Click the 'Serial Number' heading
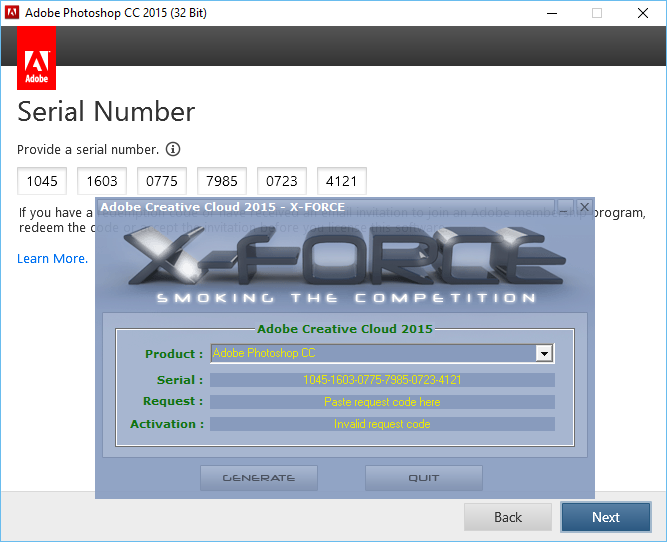The height and width of the screenshot is (542, 667). click(106, 112)
